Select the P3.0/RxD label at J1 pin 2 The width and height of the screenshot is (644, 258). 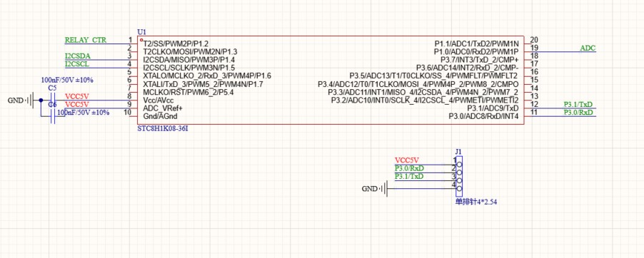[x=409, y=169]
